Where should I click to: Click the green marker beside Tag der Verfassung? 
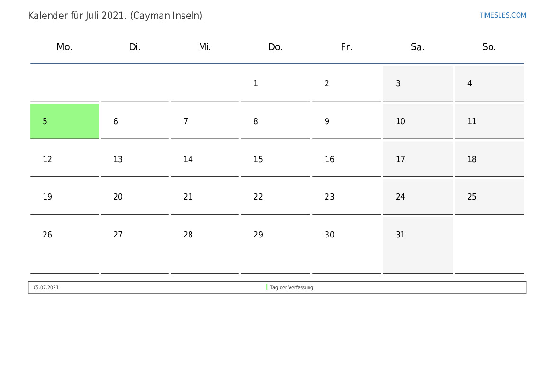pyautogui.click(x=267, y=287)
